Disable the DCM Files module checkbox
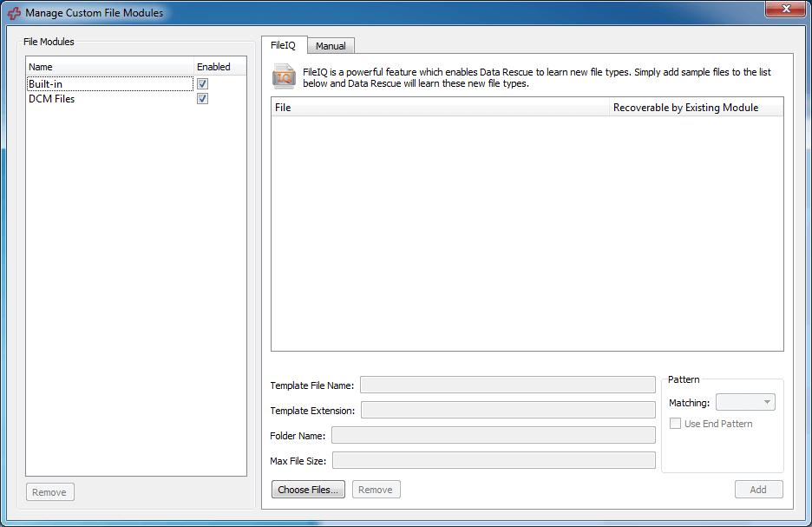The image size is (812, 527). point(202,98)
